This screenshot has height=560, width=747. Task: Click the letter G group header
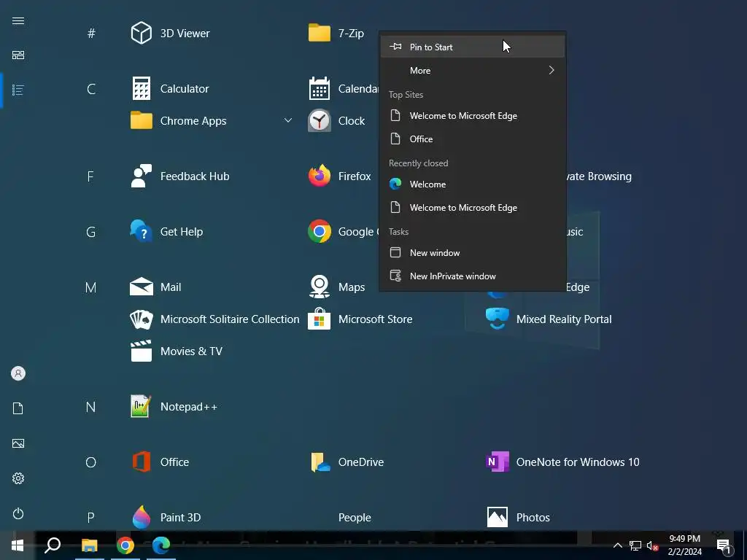91,232
